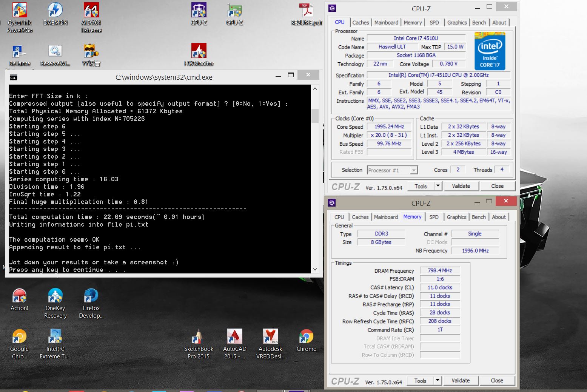Click cmd window scrollbar up arrow
Screen dimensions: 587x392
[315, 88]
